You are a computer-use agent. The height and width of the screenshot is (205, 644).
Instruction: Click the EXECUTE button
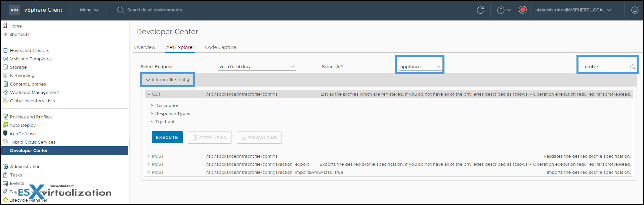click(167, 138)
